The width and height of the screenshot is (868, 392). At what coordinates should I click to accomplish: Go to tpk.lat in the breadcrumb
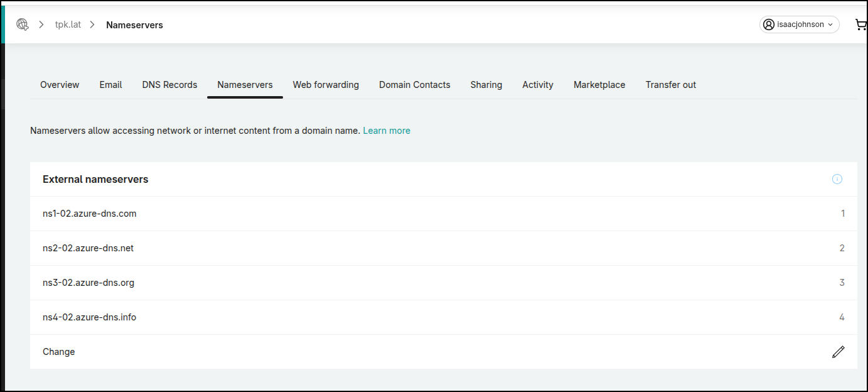(x=68, y=25)
